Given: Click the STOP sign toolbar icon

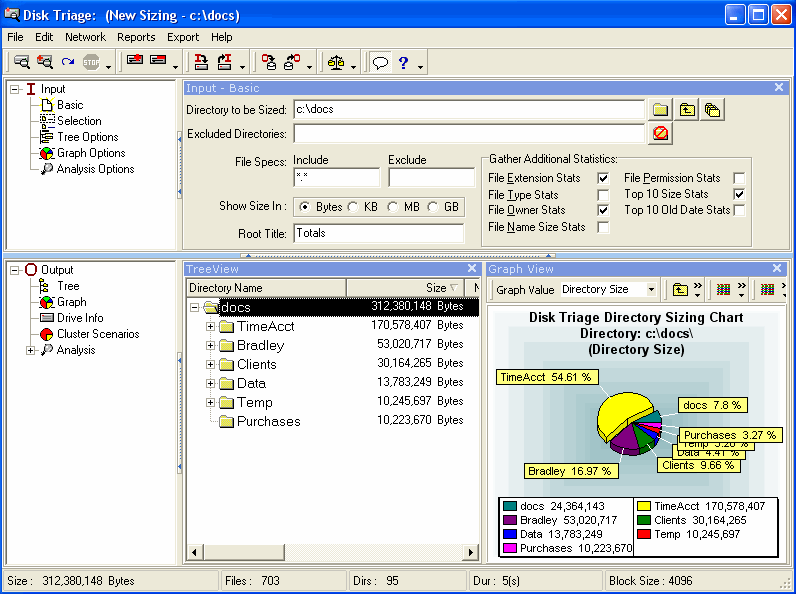Looking at the screenshot, I should coord(91,62).
